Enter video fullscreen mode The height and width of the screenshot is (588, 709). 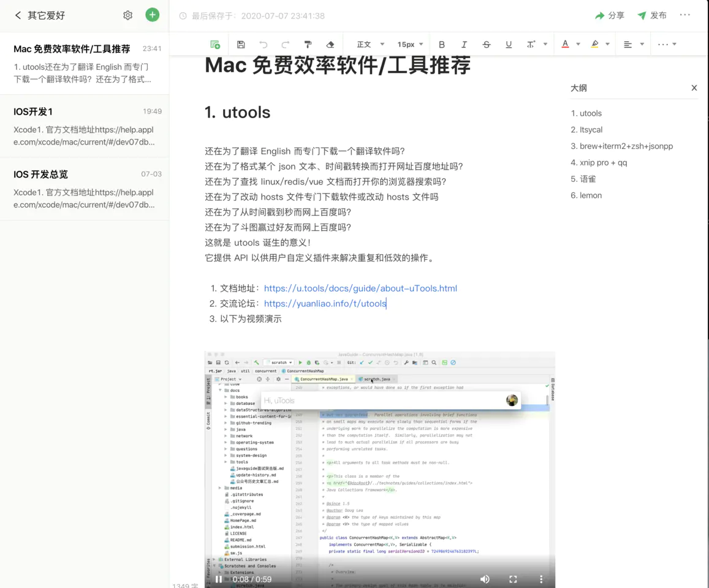pyautogui.click(x=513, y=579)
